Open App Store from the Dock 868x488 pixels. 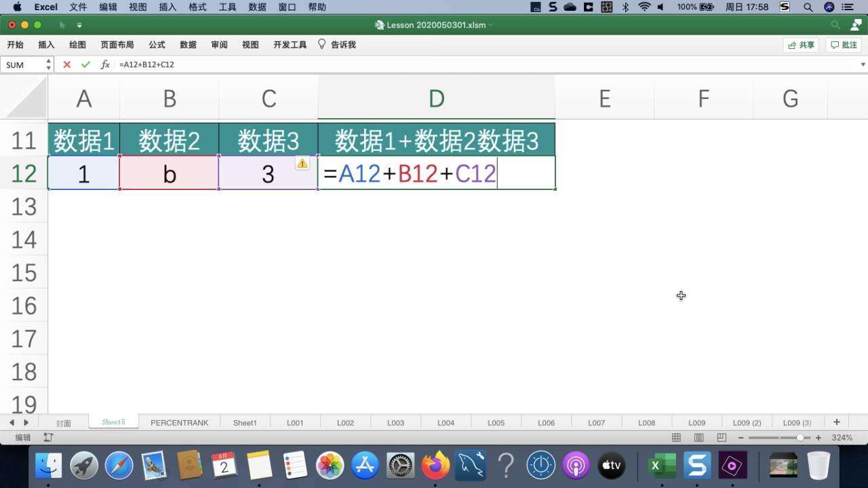(365, 466)
